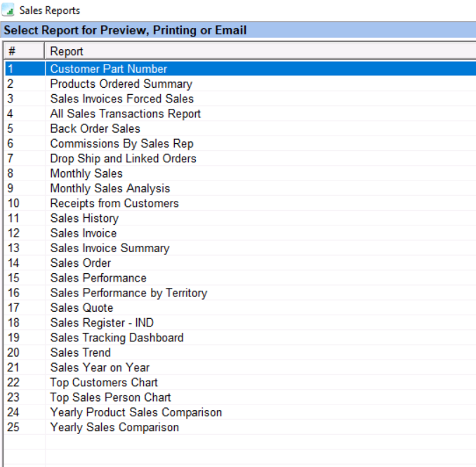This screenshot has width=476, height=467.
Task: Select the Customer Part Number report
Action: coord(109,69)
